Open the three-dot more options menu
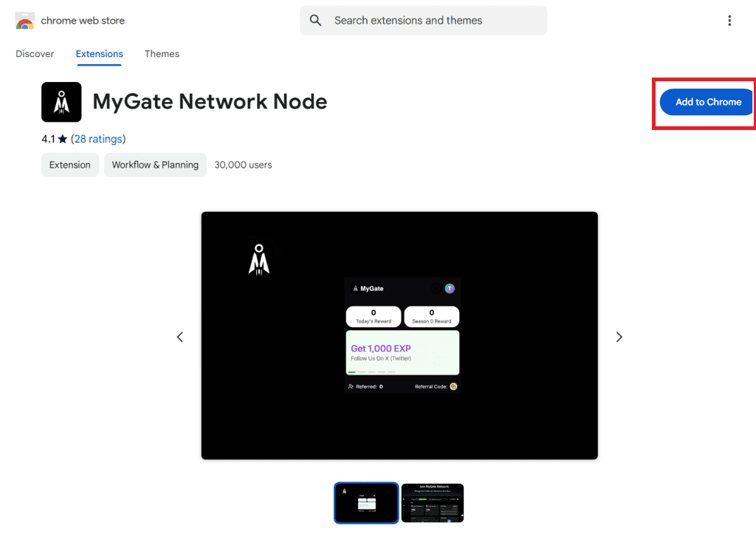The width and height of the screenshot is (756, 534). tap(729, 20)
